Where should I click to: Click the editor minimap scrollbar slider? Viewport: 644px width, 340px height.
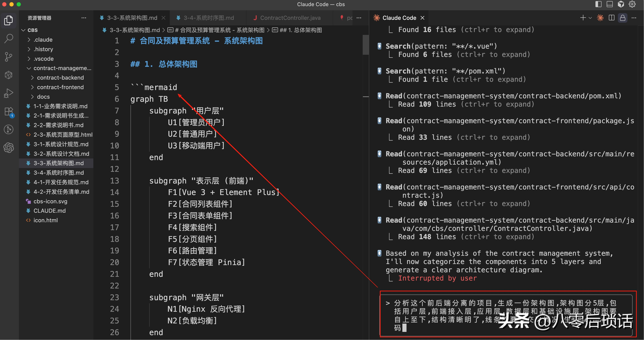(x=366, y=45)
